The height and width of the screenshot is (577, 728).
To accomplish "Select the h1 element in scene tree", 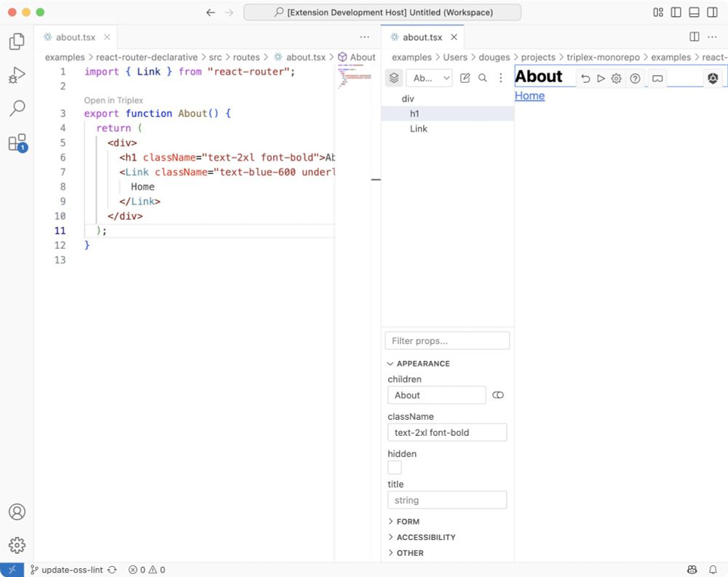I will pos(414,114).
